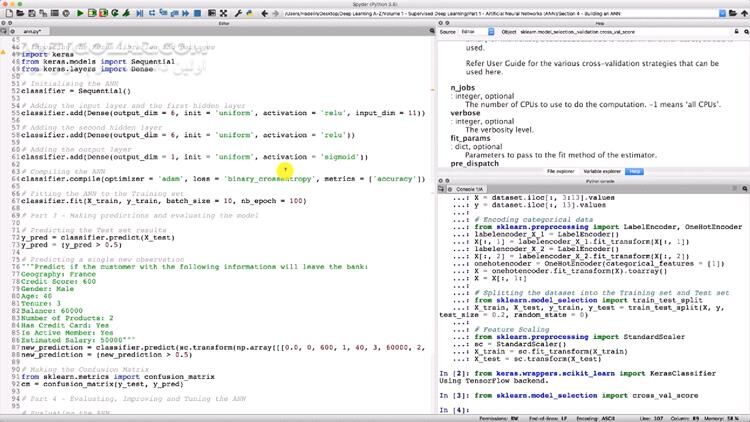The width and height of the screenshot is (750, 422).
Task: Open file using the folder icon
Action: [20, 13]
